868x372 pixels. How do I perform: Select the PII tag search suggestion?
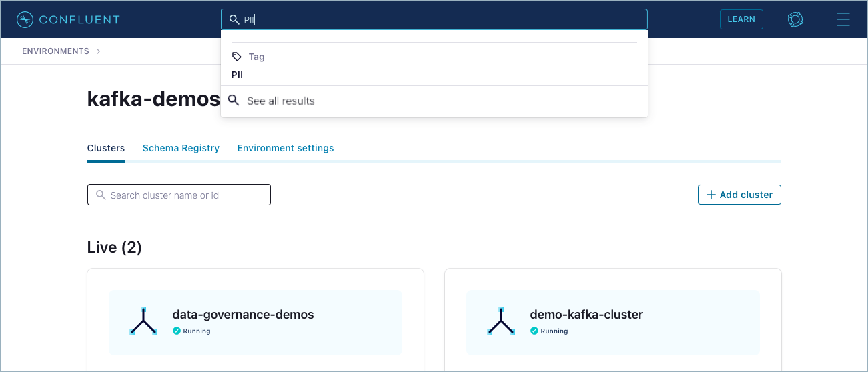238,75
